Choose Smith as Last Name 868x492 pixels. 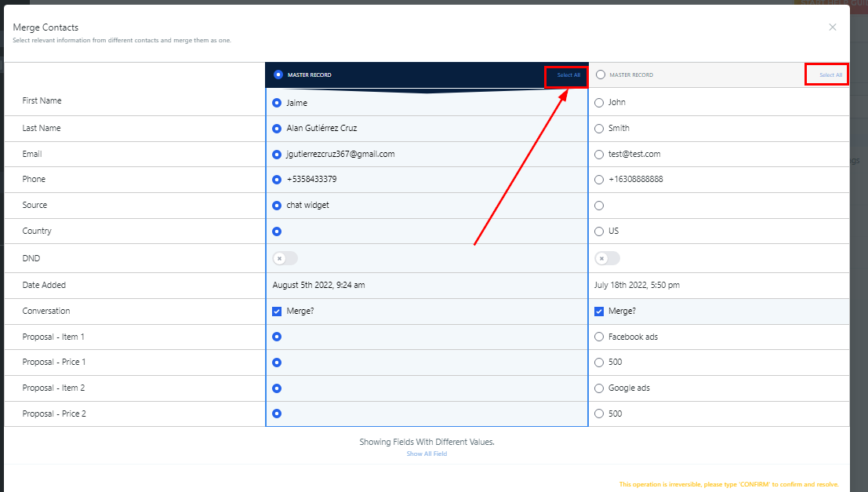[x=600, y=129]
